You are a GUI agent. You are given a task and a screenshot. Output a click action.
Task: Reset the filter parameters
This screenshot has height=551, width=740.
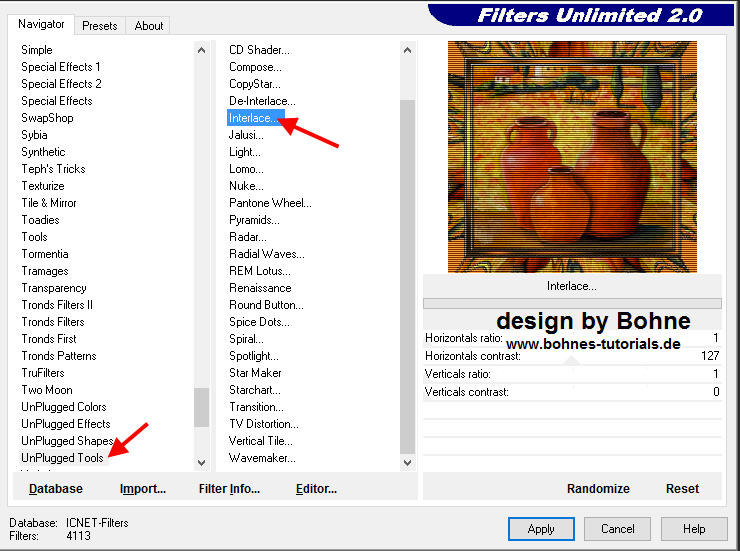pos(682,489)
